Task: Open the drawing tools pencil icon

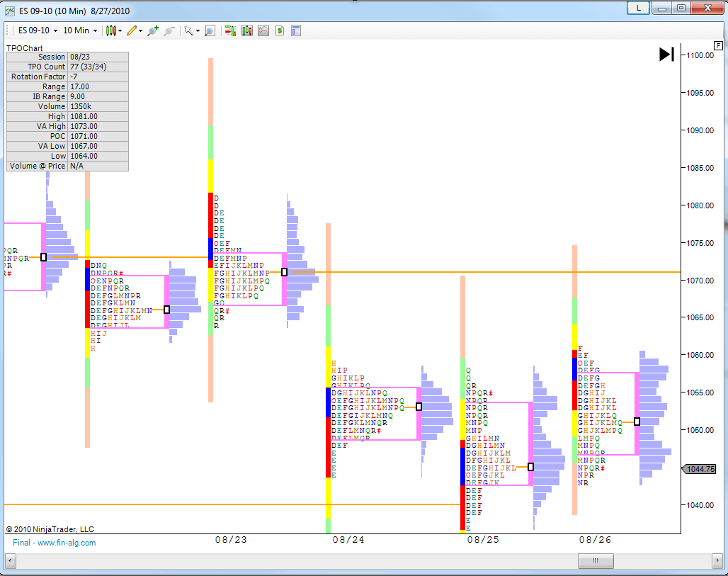Action: [132, 30]
